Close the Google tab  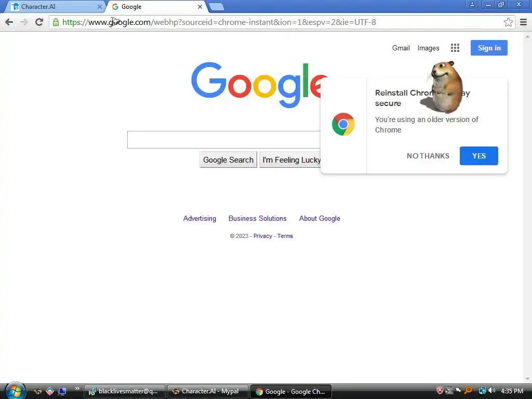[x=200, y=7]
